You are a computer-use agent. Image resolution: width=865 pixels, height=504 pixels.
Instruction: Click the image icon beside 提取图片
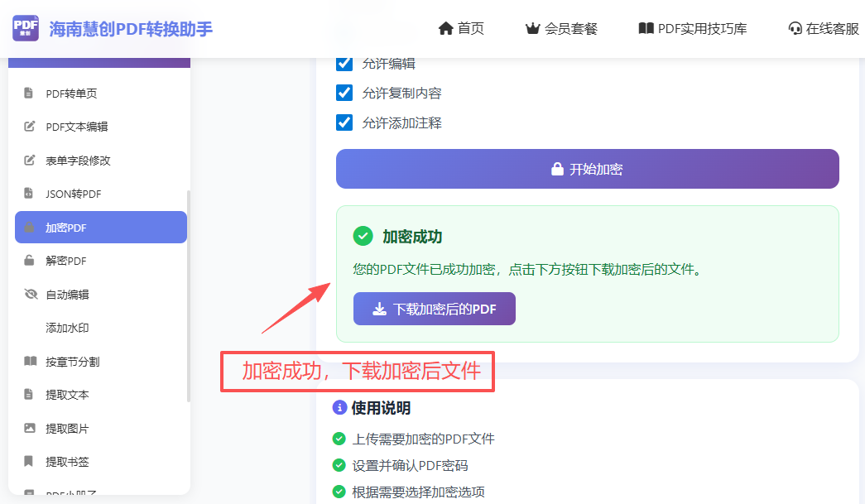30,428
